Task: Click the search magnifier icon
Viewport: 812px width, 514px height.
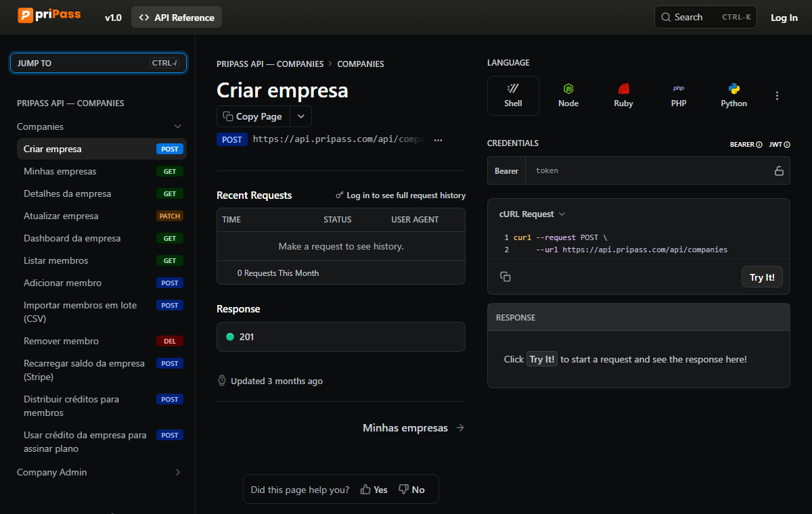Action: pos(667,18)
